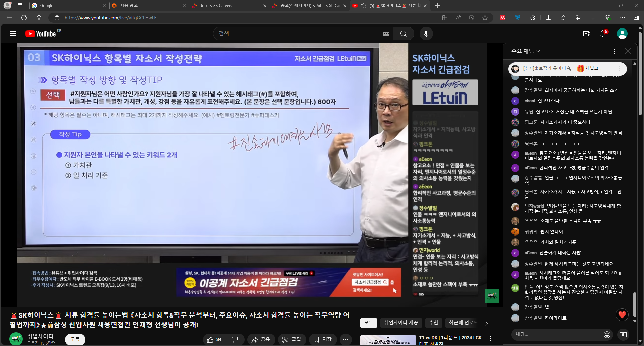Dislike the video
Image resolution: width=644 pixels, height=346 pixels.
click(235, 340)
